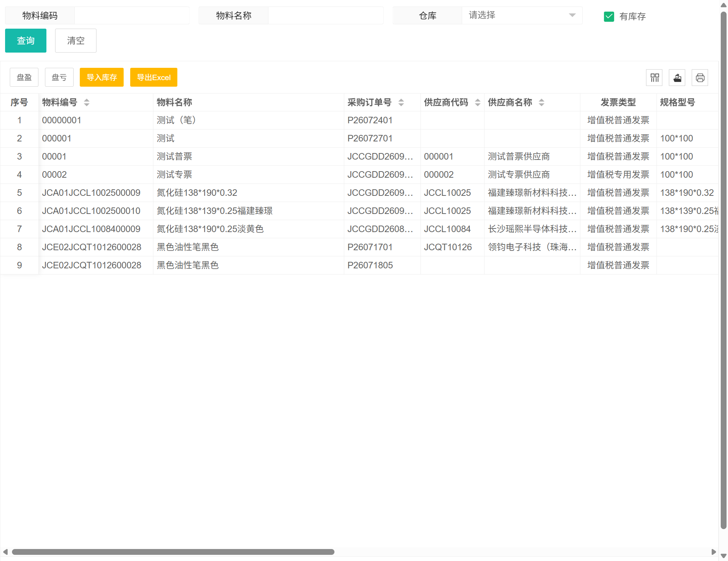The width and height of the screenshot is (728, 561).
Task: Click the 清空 reset button
Action: 76,41
